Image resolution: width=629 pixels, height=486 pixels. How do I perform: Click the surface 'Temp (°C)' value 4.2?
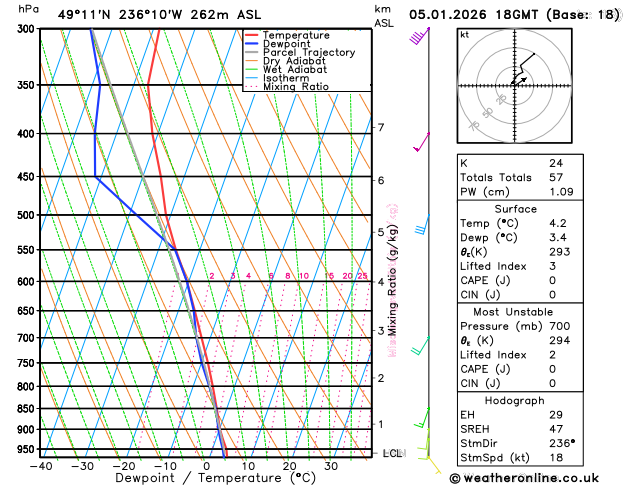click(558, 223)
